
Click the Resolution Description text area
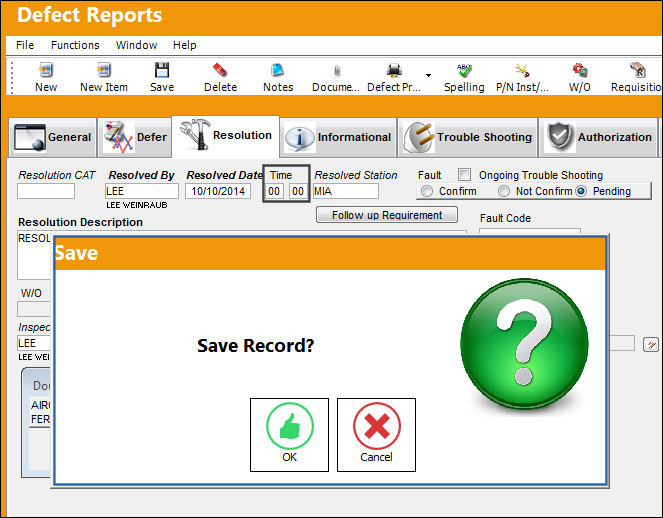tap(34, 255)
